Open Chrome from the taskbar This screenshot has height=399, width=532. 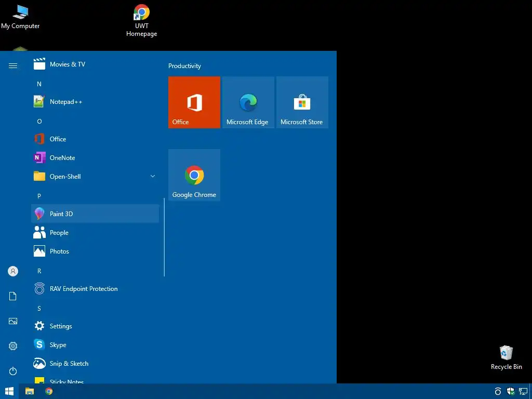coord(49,391)
